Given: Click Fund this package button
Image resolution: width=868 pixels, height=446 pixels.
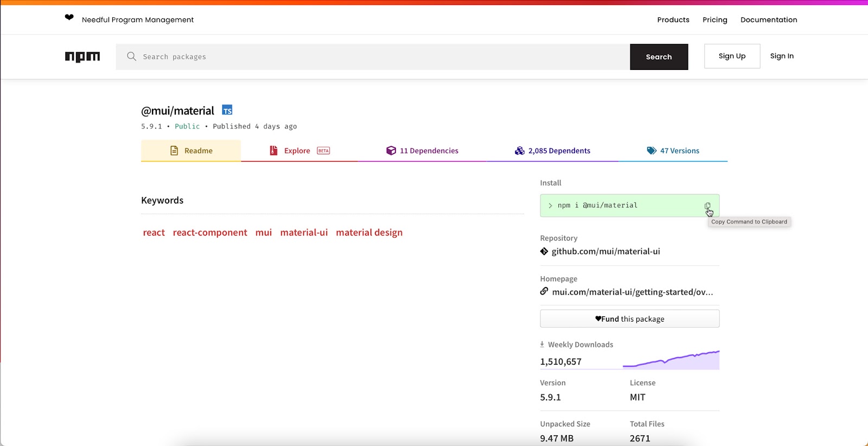Looking at the screenshot, I should pos(629,318).
